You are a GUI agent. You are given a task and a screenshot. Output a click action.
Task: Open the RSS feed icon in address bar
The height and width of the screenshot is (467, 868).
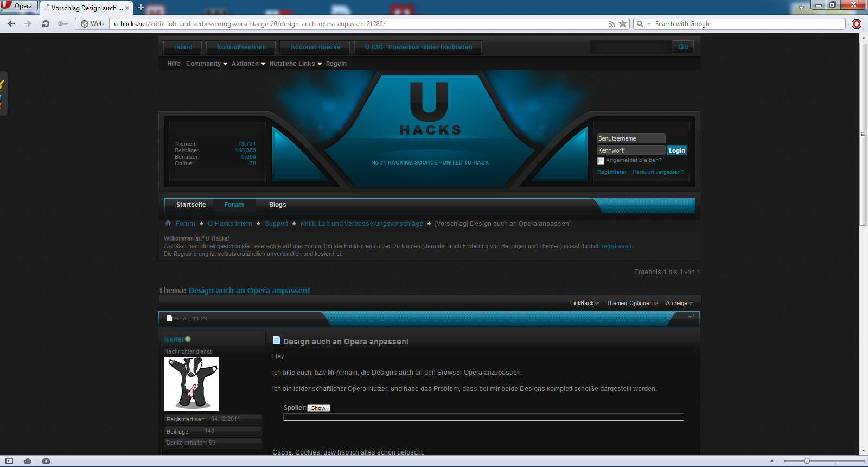click(x=612, y=24)
